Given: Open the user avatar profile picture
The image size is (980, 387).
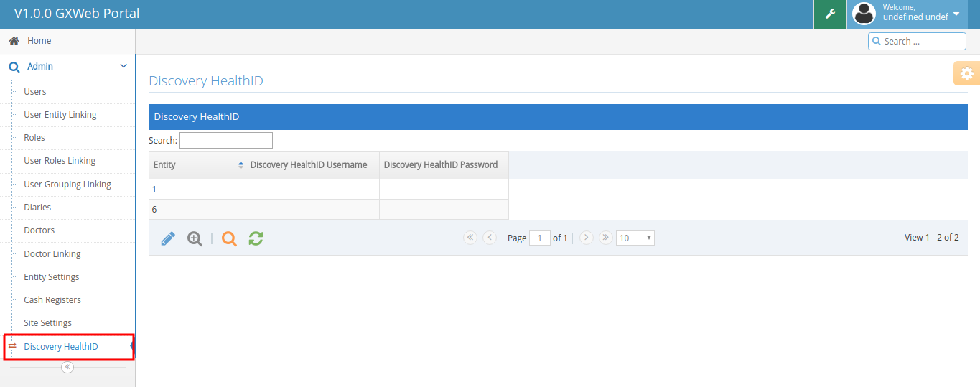Looking at the screenshot, I should [864, 14].
